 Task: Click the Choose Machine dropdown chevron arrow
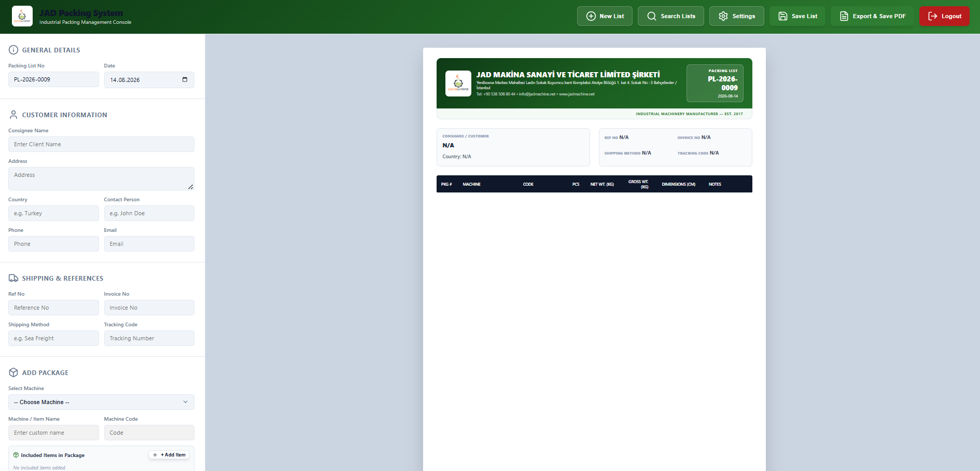(x=186, y=402)
